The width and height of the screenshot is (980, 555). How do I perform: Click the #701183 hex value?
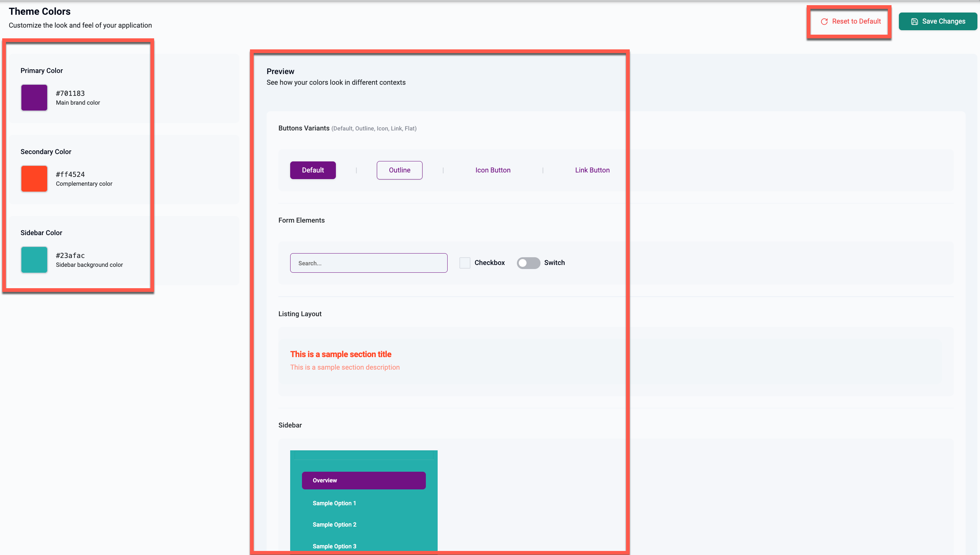pyautogui.click(x=70, y=93)
